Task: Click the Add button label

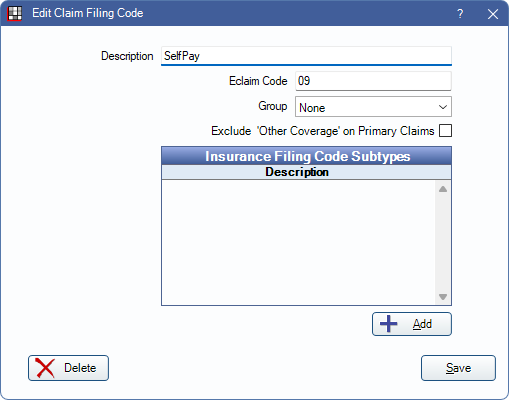Action: coord(422,324)
